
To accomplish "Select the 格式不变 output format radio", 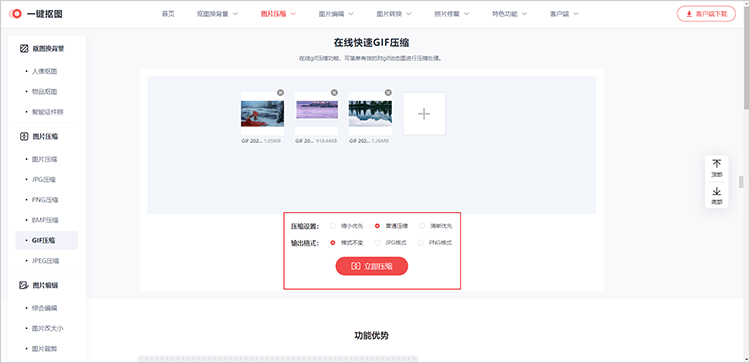I will [x=333, y=243].
